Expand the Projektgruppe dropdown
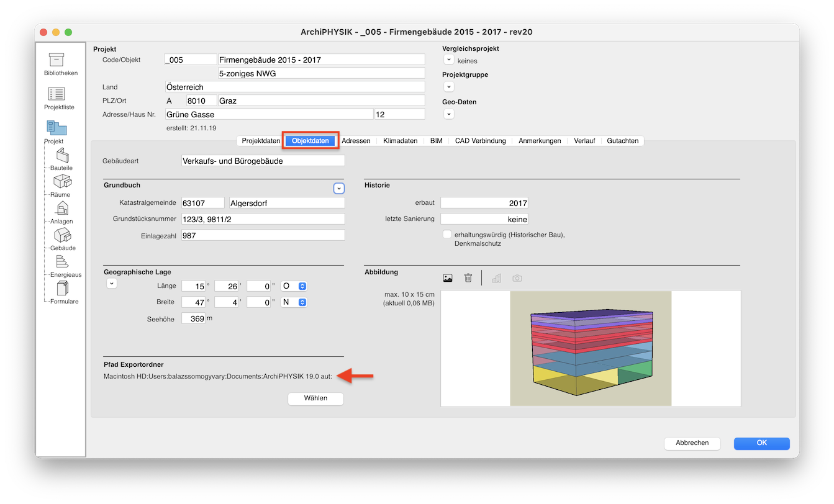 [x=449, y=87]
